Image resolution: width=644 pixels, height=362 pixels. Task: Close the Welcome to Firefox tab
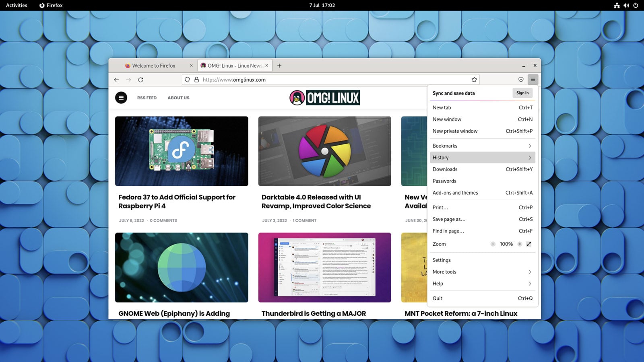(x=191, y=66)
